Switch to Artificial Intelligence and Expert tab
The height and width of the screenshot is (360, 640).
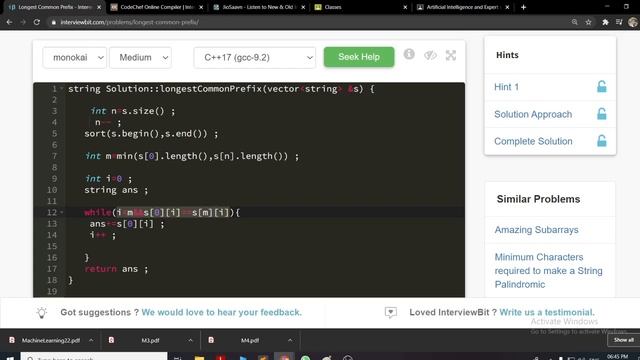tap(462, 7)
